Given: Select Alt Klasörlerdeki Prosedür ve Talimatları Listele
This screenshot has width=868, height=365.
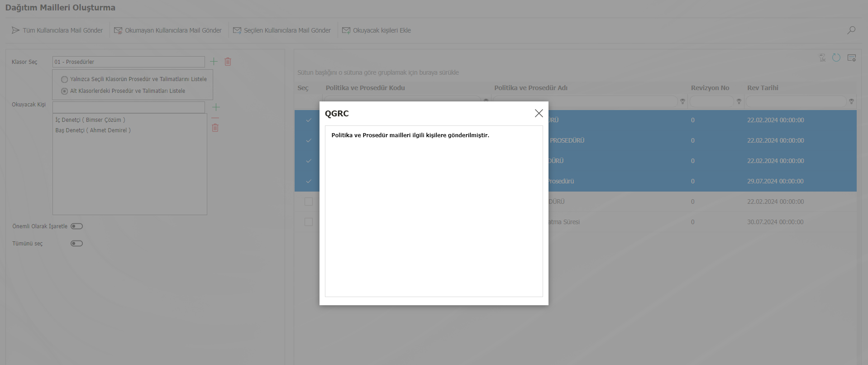Looking at the screenshot, I should 123,91.
